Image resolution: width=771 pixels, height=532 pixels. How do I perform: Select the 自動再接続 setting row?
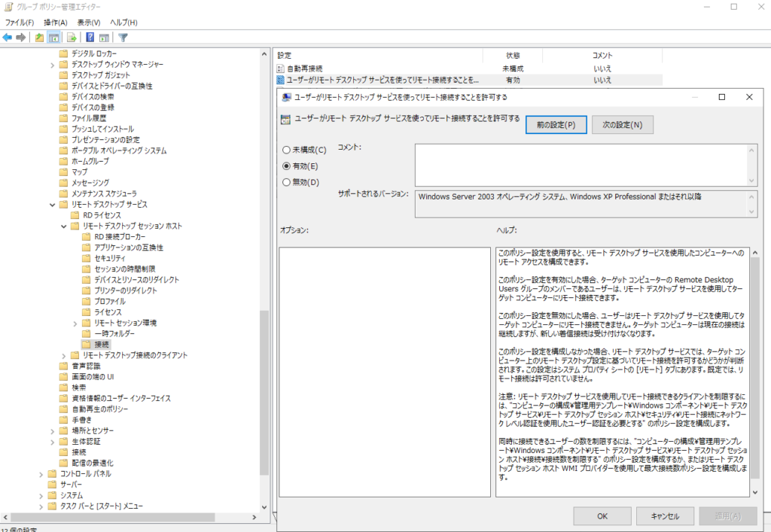pos(469,68)
